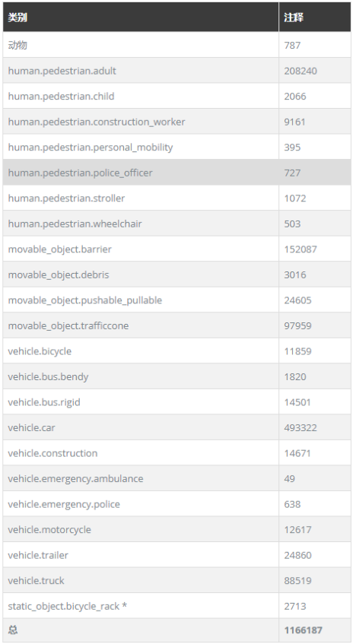The width and height of the screenshot is (353, 644).
Task: Select the 动物 category row
Action: [x=176, y=45]
